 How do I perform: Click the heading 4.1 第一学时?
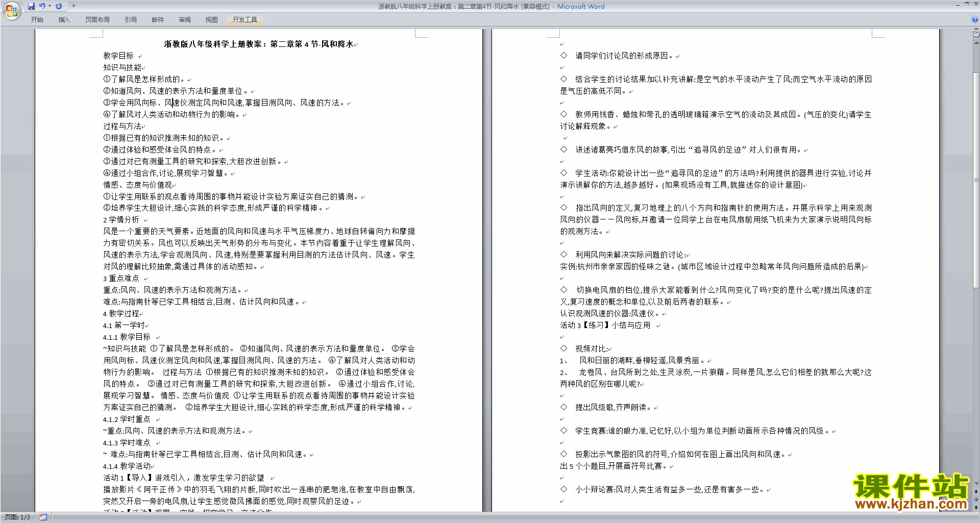[124, 325]
